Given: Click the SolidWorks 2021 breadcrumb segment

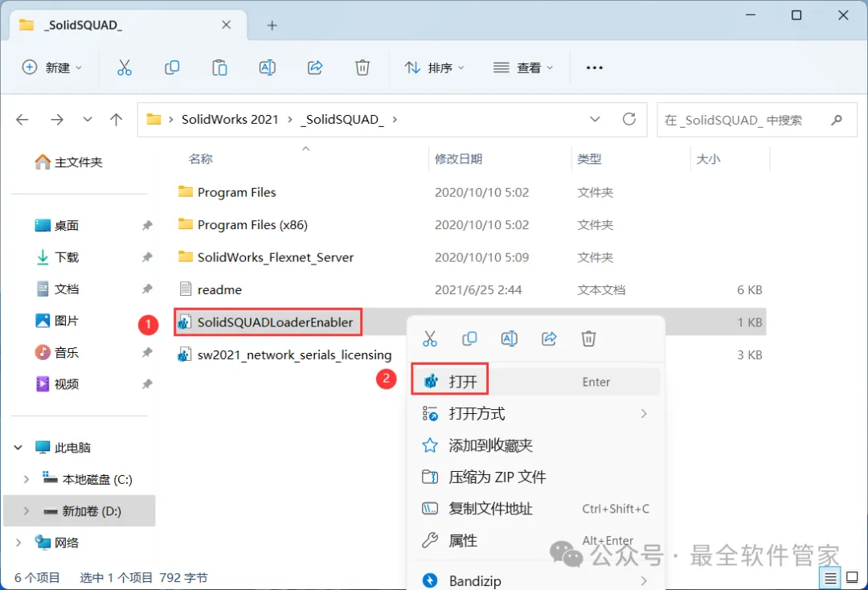Looking at the screenshot, I should [x=230, y=120].
